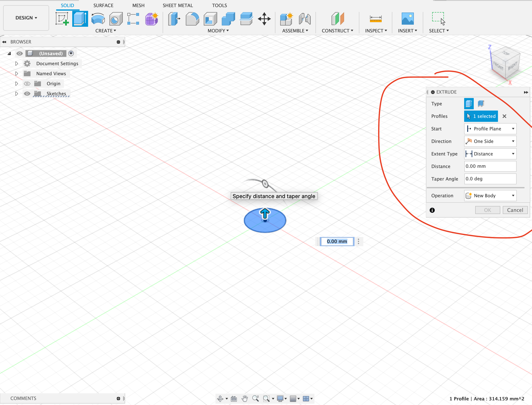The width and height of the screenshot is (532, 405).
Task: Toggle visibility of the Unsaved document
Action: 19,53
